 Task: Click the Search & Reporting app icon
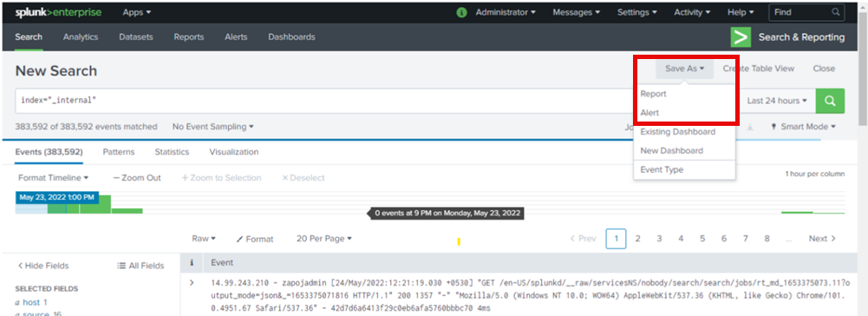(x=741, y=37)
